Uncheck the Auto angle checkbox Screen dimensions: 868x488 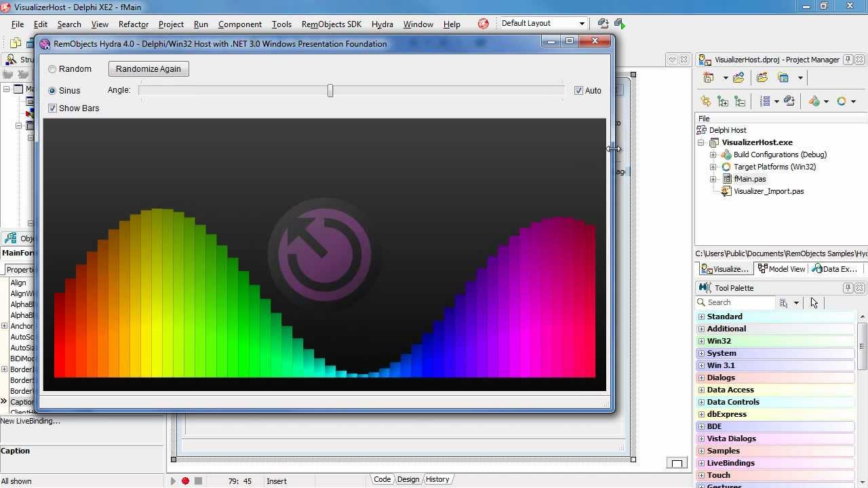[578, 91]
